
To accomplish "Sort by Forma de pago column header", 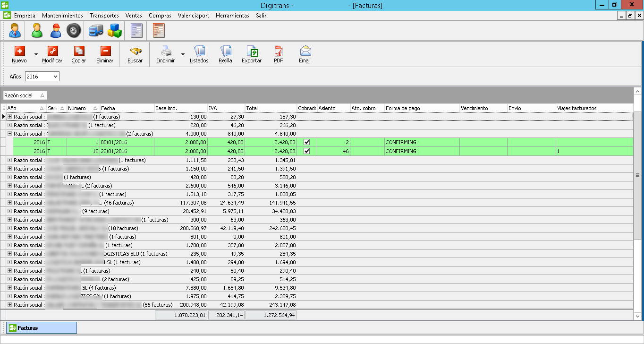I will pos(422,108).
